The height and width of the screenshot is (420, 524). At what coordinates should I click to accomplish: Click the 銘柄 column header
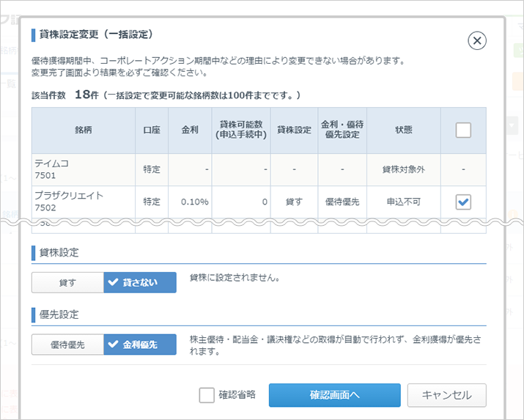point(84,130)
